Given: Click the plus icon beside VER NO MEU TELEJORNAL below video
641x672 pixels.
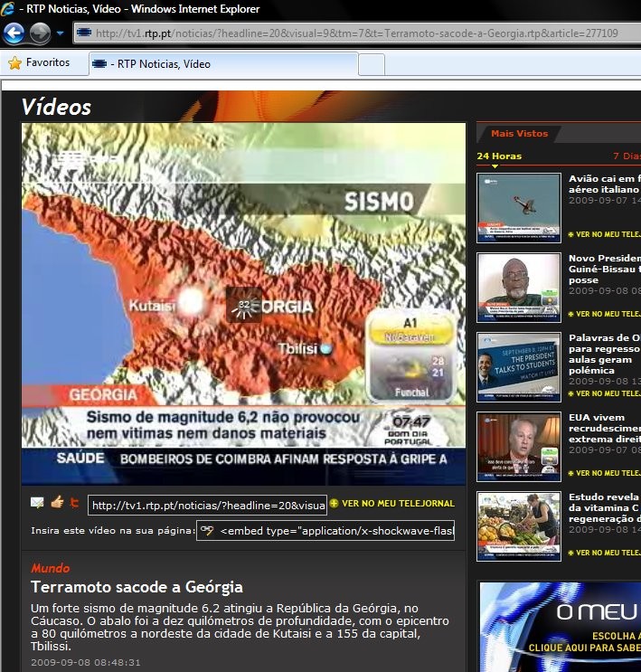Looking at the screenshot, I should (335, 504).
